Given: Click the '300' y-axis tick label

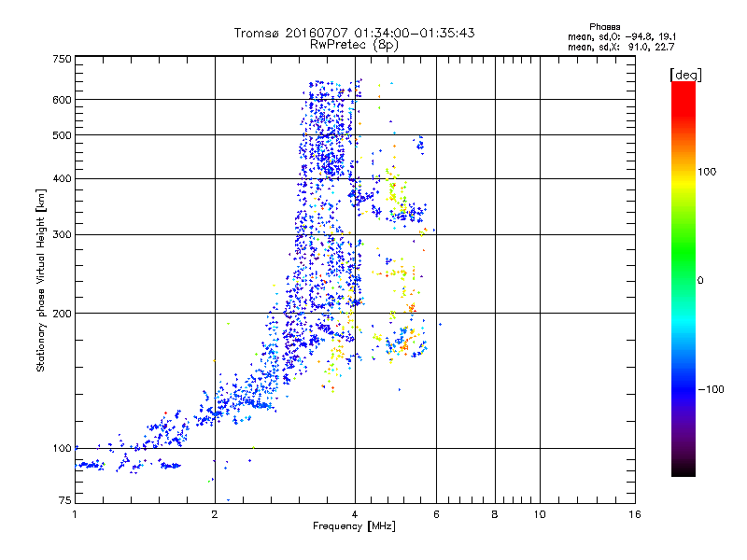Looking at the screenshot, I should [x=62, y=234].
